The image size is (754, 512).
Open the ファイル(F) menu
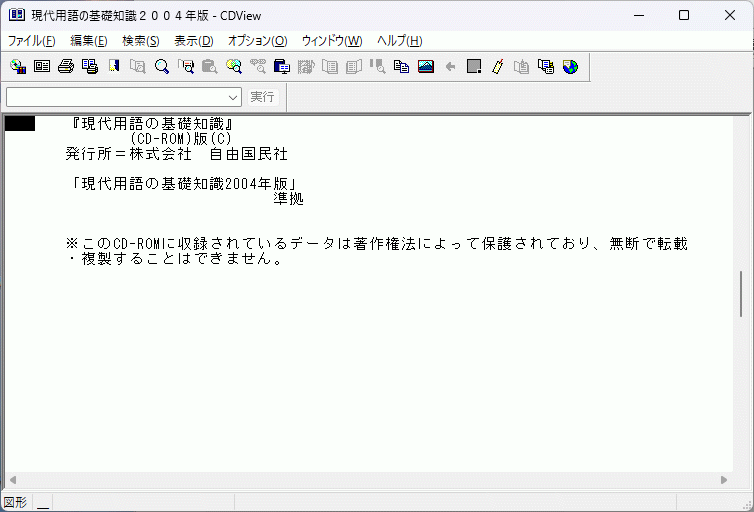pos(32,41)
